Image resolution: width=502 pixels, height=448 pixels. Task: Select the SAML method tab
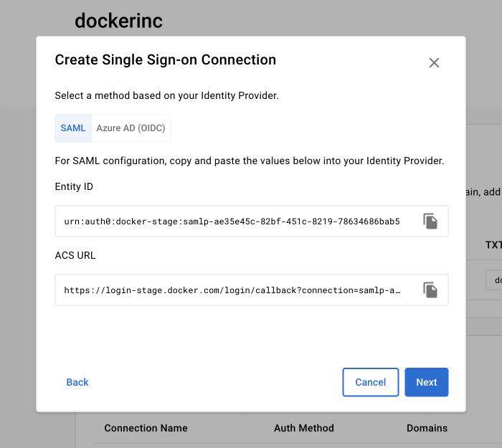coord(73,128)
